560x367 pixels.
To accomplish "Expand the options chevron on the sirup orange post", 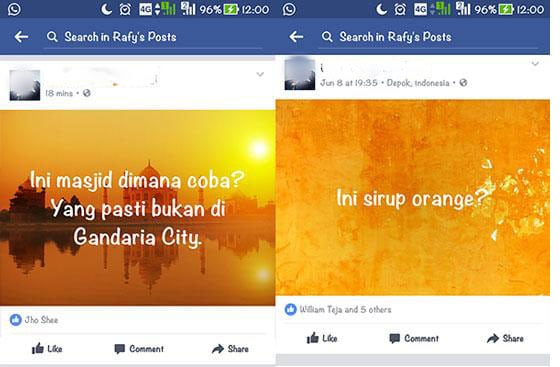I will (x=535, y=64).
